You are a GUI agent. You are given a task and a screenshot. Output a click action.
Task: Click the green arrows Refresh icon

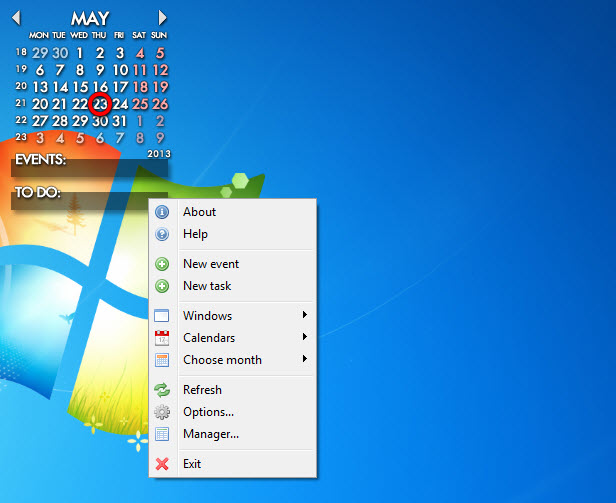[x=162, y=390]
